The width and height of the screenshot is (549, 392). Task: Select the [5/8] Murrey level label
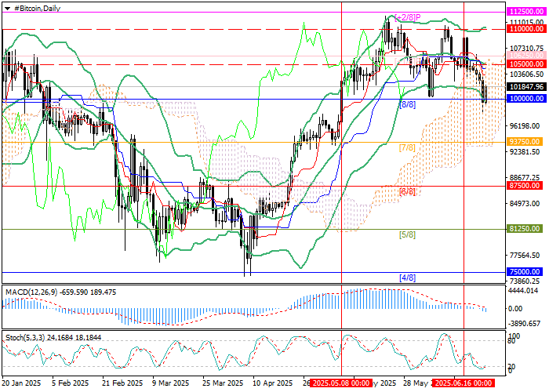[408, 234]
